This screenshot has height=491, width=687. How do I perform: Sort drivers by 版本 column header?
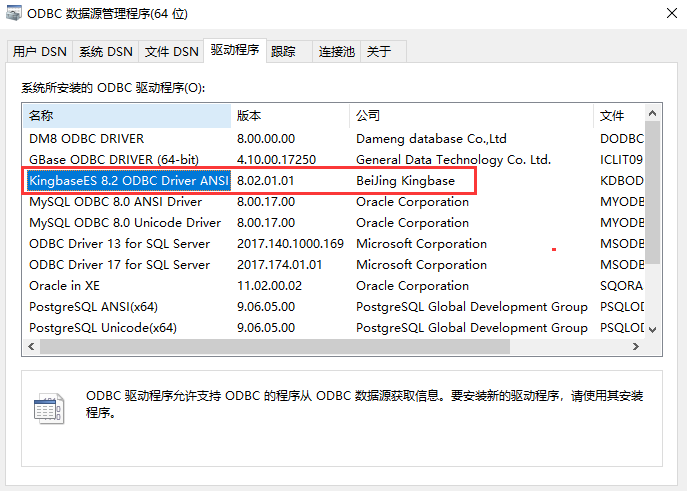tap(290, 116)
